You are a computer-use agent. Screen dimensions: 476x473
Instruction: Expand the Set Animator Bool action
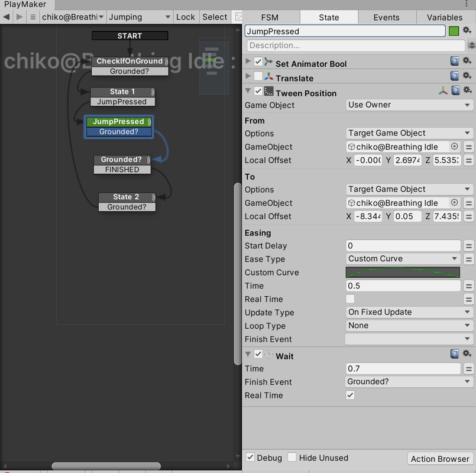pyautogui.click(x=248, y=61)
